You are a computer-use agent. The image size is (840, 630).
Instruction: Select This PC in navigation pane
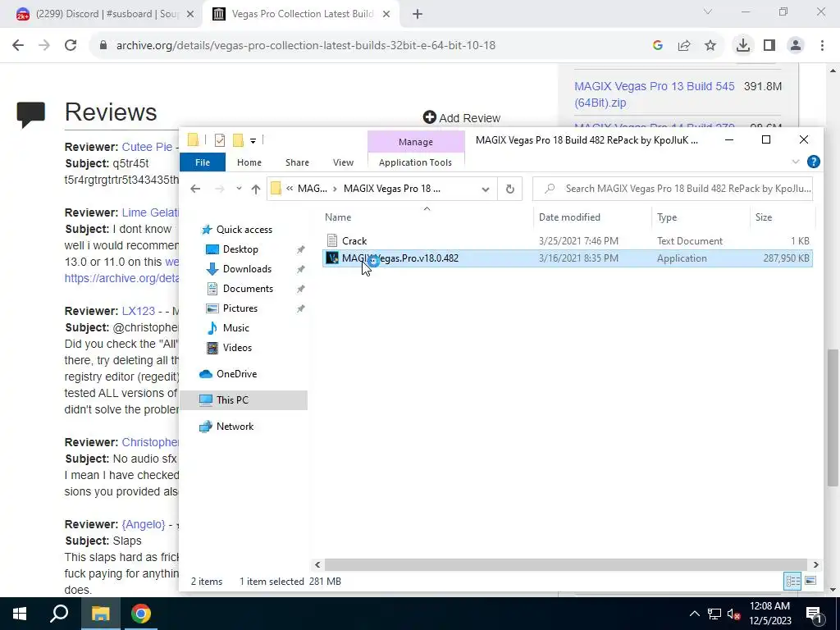click(x=232, y=400)
